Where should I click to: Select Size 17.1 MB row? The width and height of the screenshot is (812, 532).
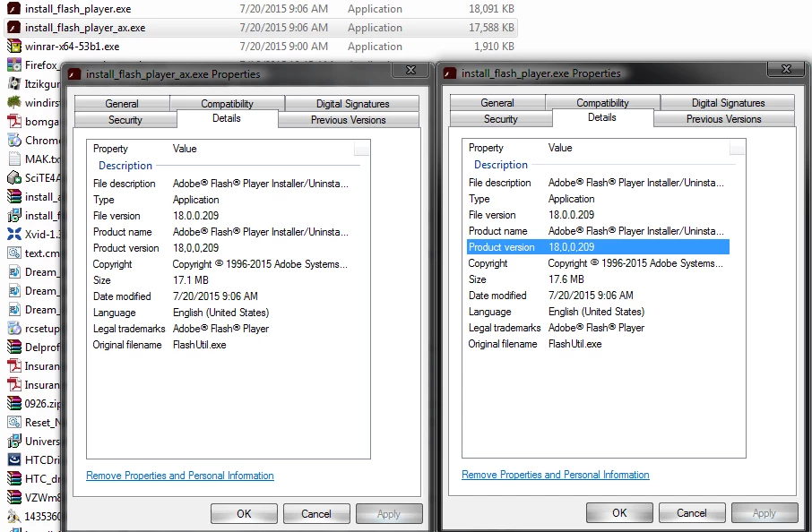click(222, 280)
